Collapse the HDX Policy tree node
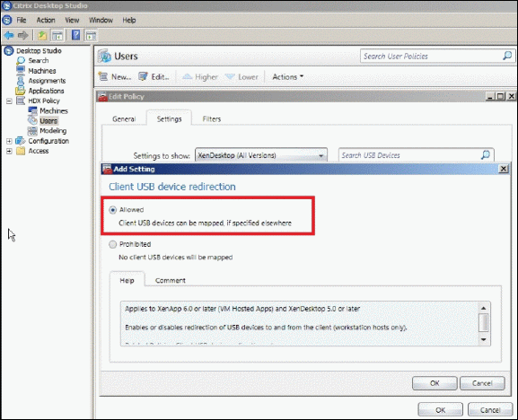The height and width of the screenshot is (420, 518). [9, 101]
